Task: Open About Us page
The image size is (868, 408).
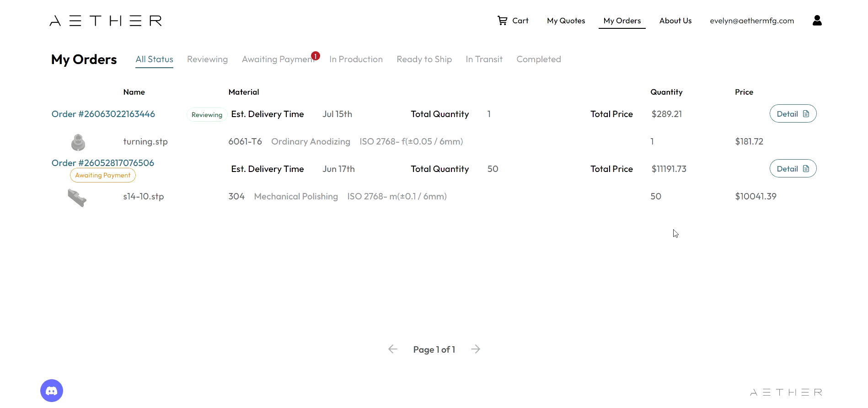Action: click(675, 21)
